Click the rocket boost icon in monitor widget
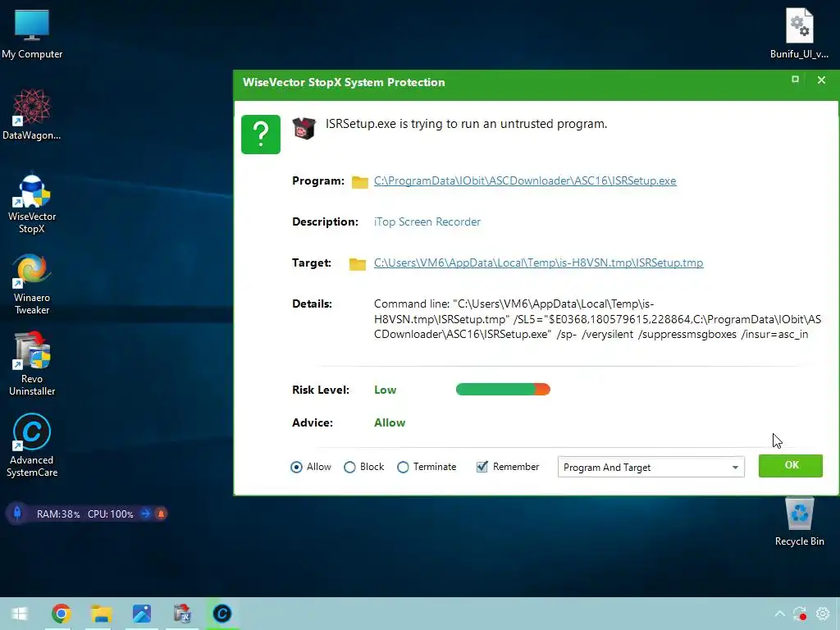This screenshot has width=840, height=630. [17, 514]
